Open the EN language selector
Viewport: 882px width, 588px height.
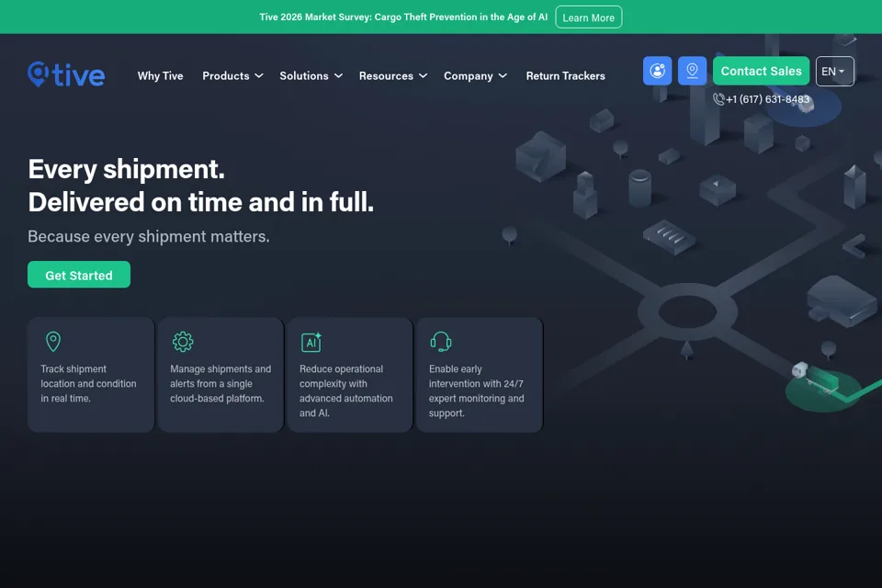835,72
